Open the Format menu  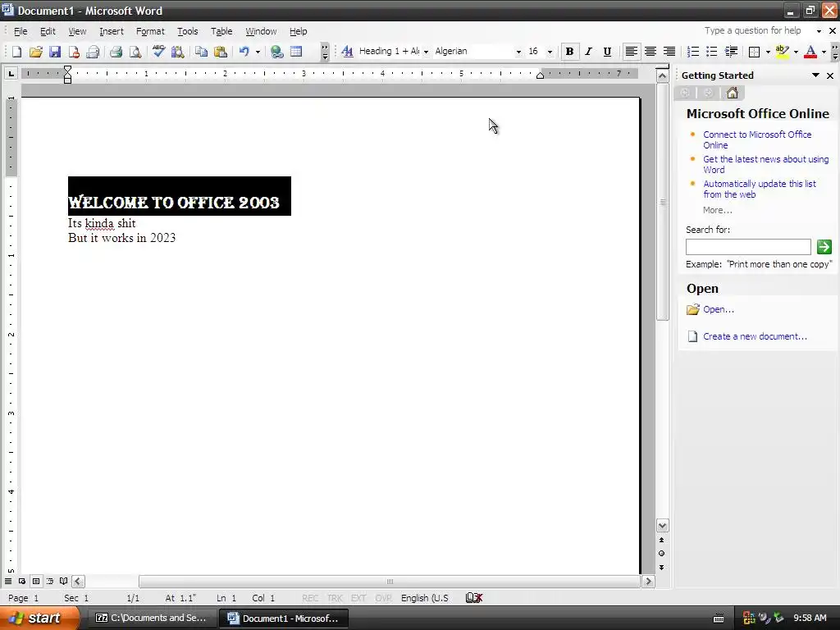pos(150,31)
